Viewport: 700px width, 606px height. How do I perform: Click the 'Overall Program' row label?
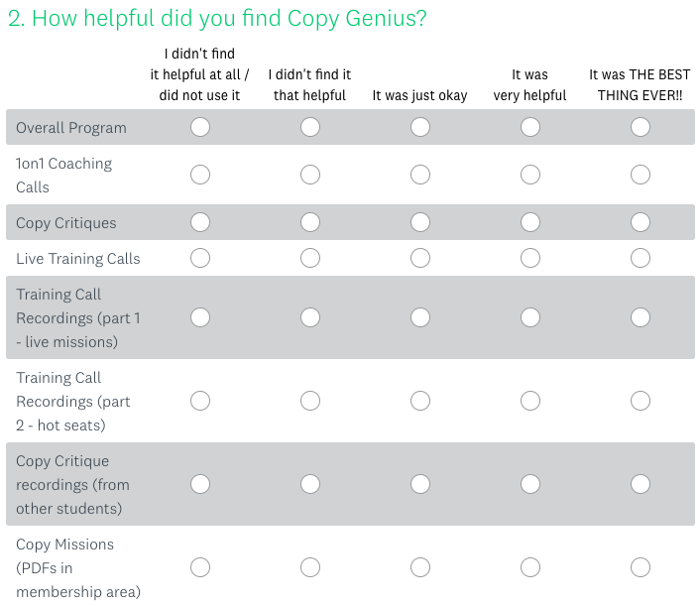[x=71, y=128]
